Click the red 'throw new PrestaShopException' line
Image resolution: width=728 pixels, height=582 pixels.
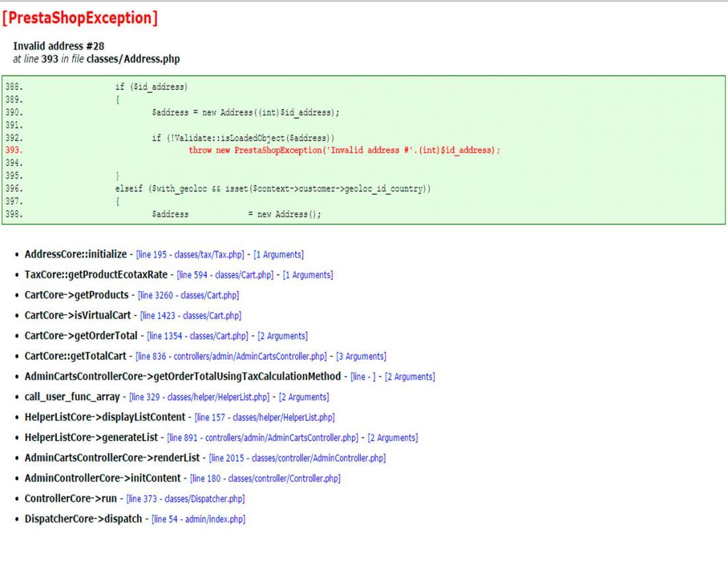click(345, 150)
